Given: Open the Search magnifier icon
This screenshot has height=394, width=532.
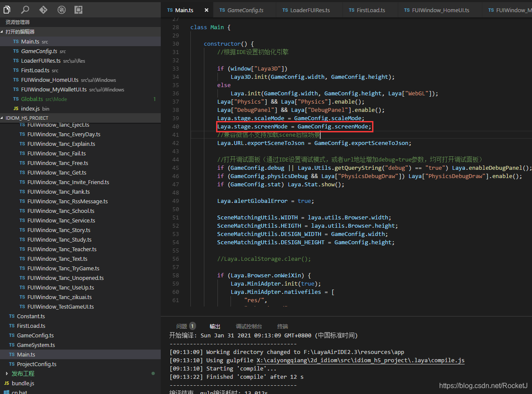Looking at the screenshot, I should click(25, 9).
